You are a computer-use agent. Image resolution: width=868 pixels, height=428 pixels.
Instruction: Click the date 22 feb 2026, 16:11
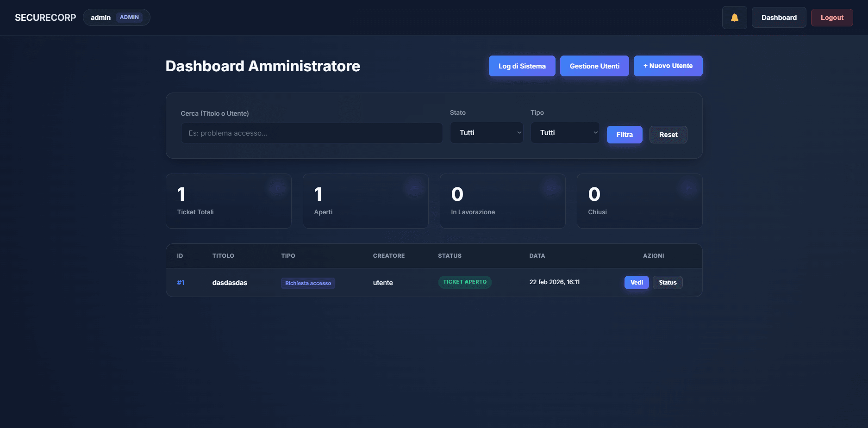click(x=555, y=282)
